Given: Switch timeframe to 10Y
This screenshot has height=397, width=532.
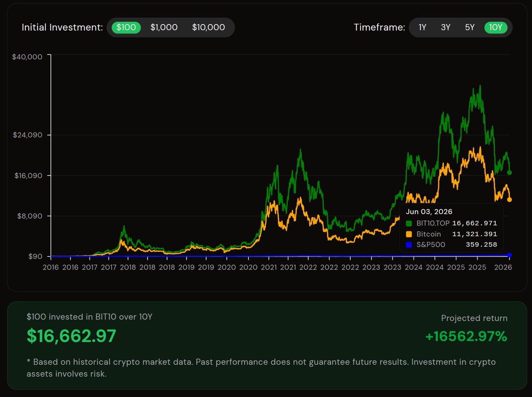Looking at the screenshot, I should point(496,27).
